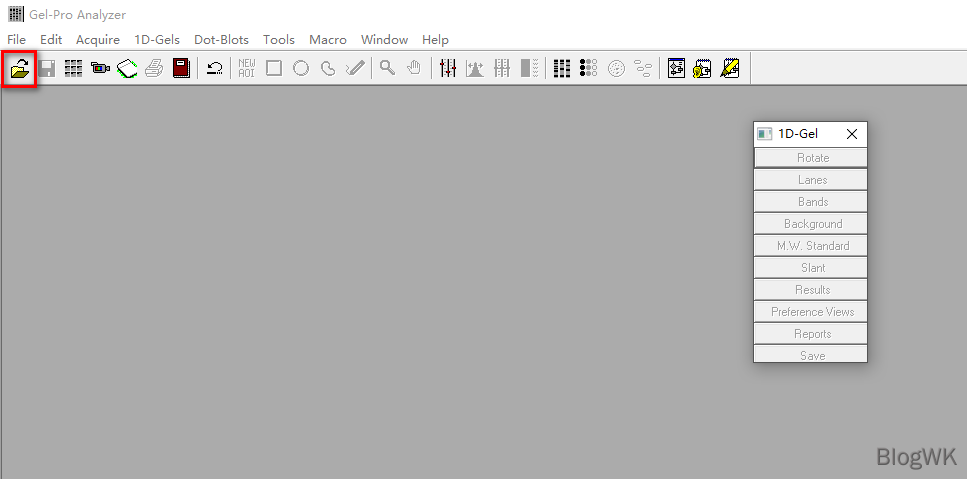Image resolution: width=967 pixels, height=479 pixels.
Task: Click the Lanes button
Action: (x=810, y=180)
